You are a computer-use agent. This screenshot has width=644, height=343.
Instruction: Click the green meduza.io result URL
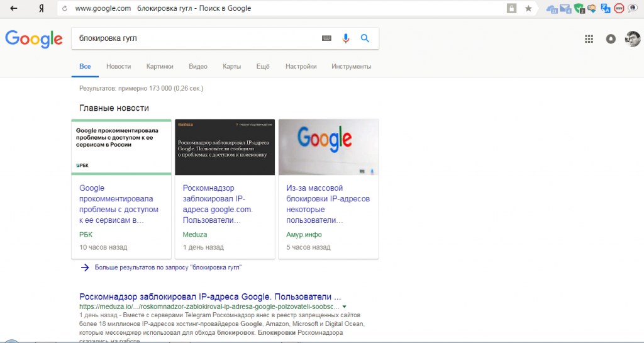[209, 307]
